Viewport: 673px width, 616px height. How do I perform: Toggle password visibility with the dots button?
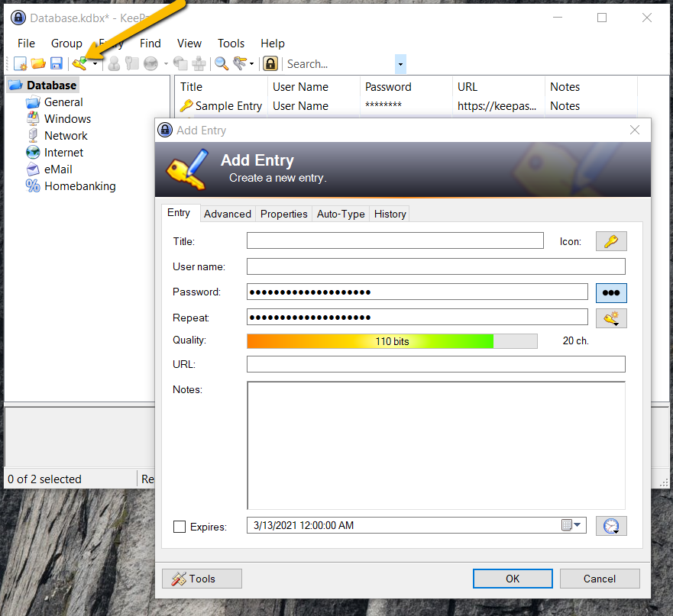pyautogui.click(x=610, y=292)
